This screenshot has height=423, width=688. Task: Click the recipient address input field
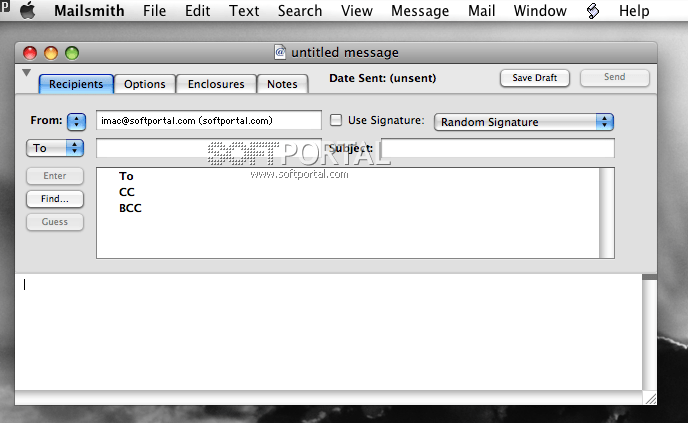click(209, 148)
